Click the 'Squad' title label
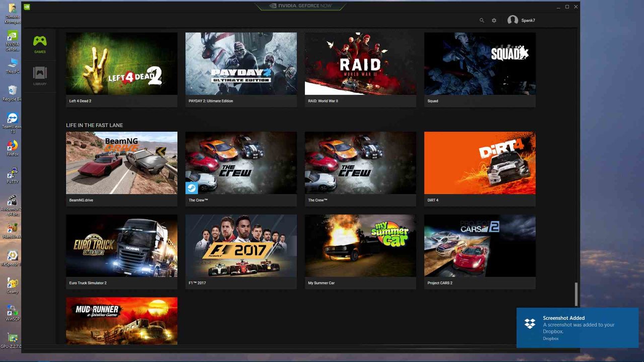This screenshot has height=362, width=644. pyautogui.click(x=433, y=101)
